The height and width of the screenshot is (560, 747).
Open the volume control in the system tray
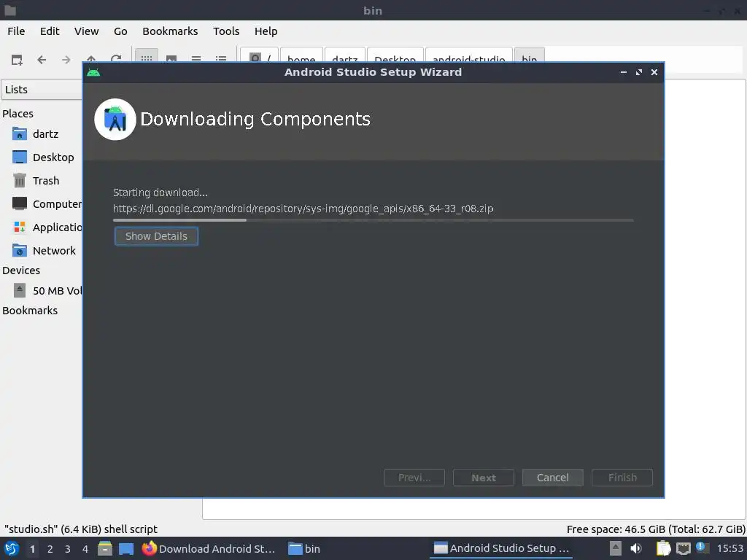pyautogui.click(x=635, y=548)
